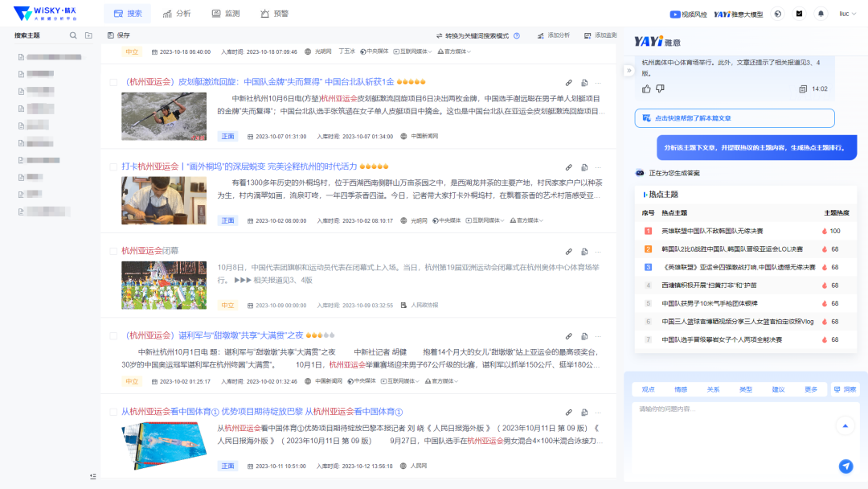The height and width of the screenshot is (489, 868).
Task: Check the box for 皮划艇激流回旋 article
Action: pyautogui.click(x=113, y=82)
